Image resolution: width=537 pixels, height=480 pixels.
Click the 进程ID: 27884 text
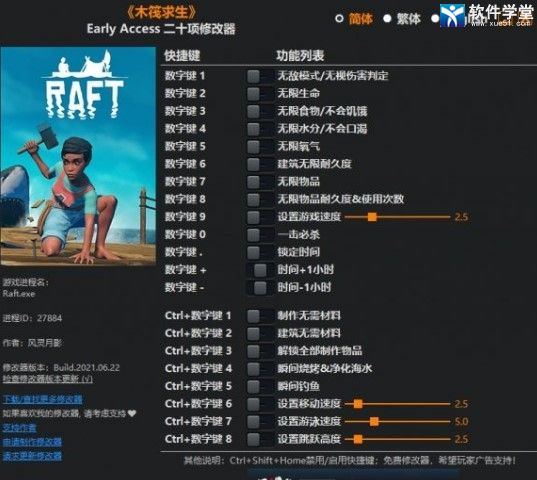click(32, 318)
